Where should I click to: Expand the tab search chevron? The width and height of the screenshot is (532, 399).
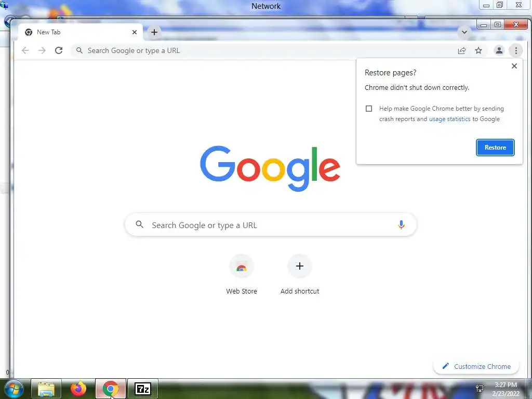pyautogui.click(x=464, y=32)
